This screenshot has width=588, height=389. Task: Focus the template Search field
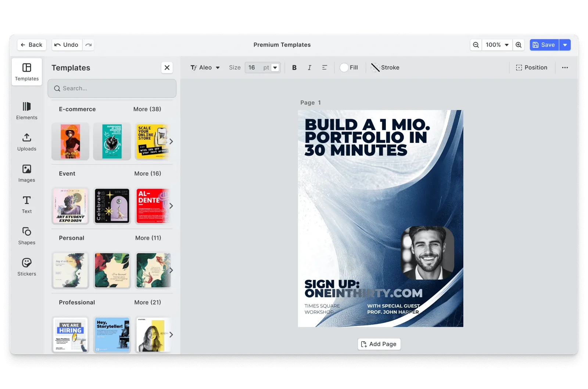coord(112,89)
